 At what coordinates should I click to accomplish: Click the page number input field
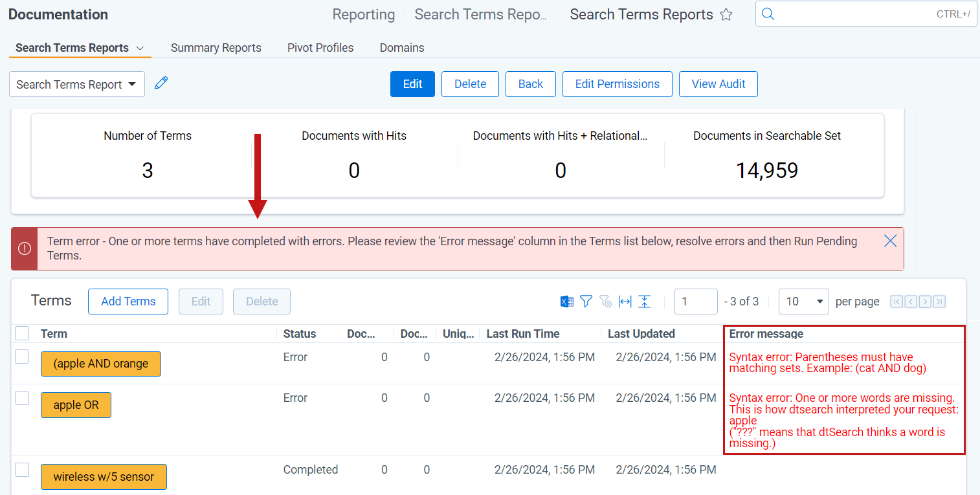(696, 302)
